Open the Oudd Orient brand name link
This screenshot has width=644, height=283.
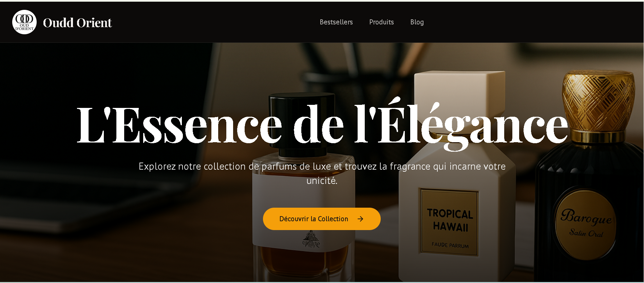pos(77,23)
